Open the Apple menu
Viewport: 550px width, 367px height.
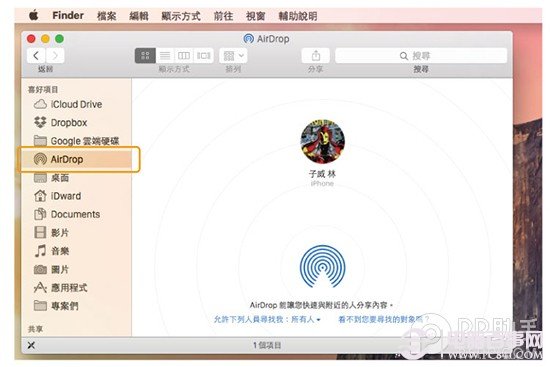tap(34, 16)
